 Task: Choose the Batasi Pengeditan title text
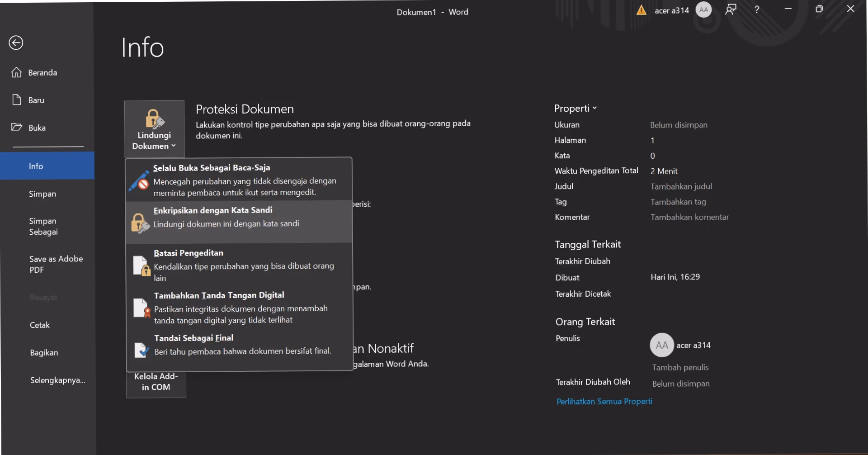[x=189, y=253]
